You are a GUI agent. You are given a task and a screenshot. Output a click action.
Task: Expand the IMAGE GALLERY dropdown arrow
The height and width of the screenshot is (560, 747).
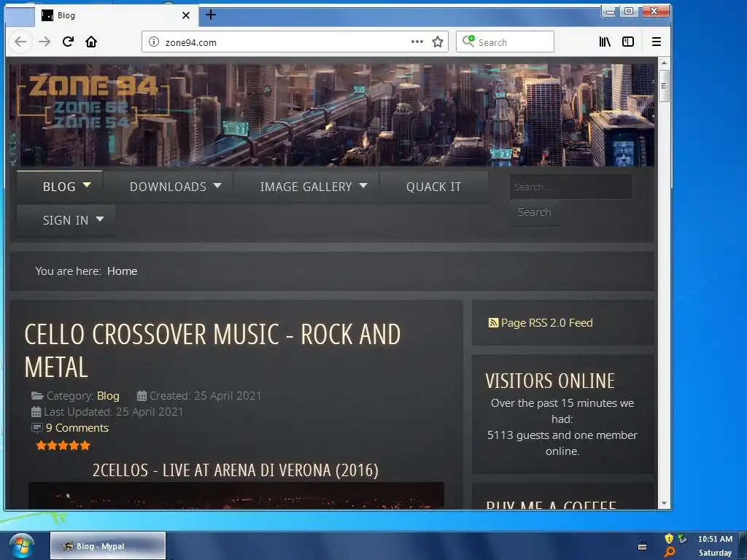[x=363, y=185]
